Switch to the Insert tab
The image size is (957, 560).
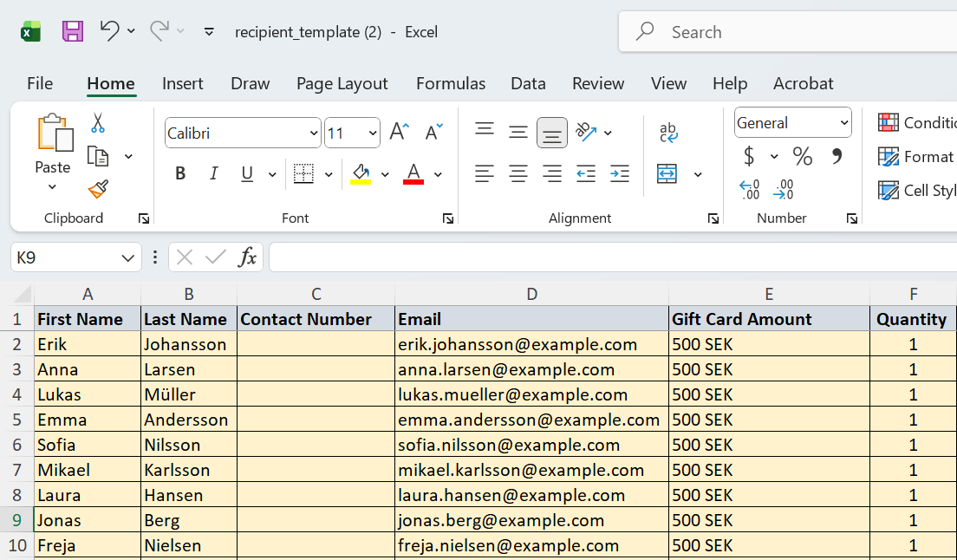point(183,83)
